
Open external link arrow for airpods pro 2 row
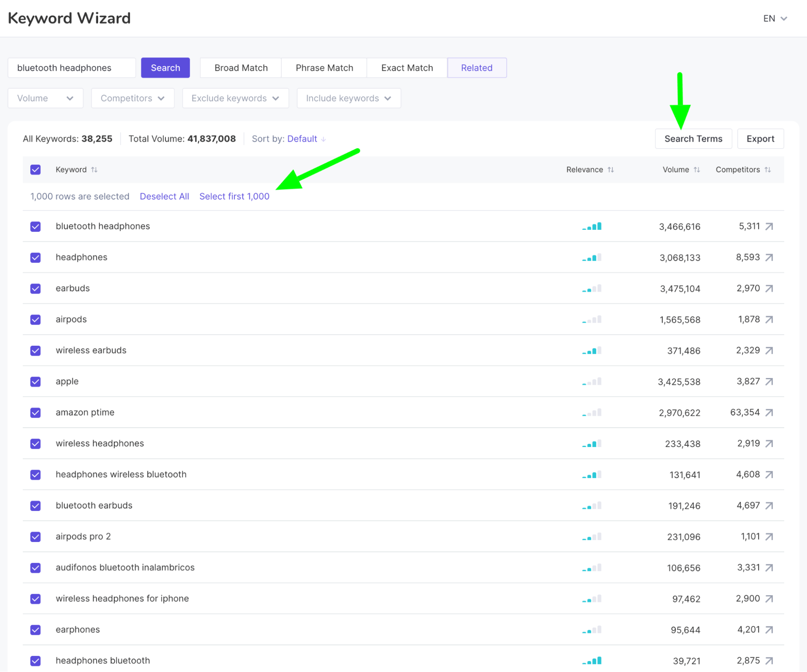(x=769, y=537)
